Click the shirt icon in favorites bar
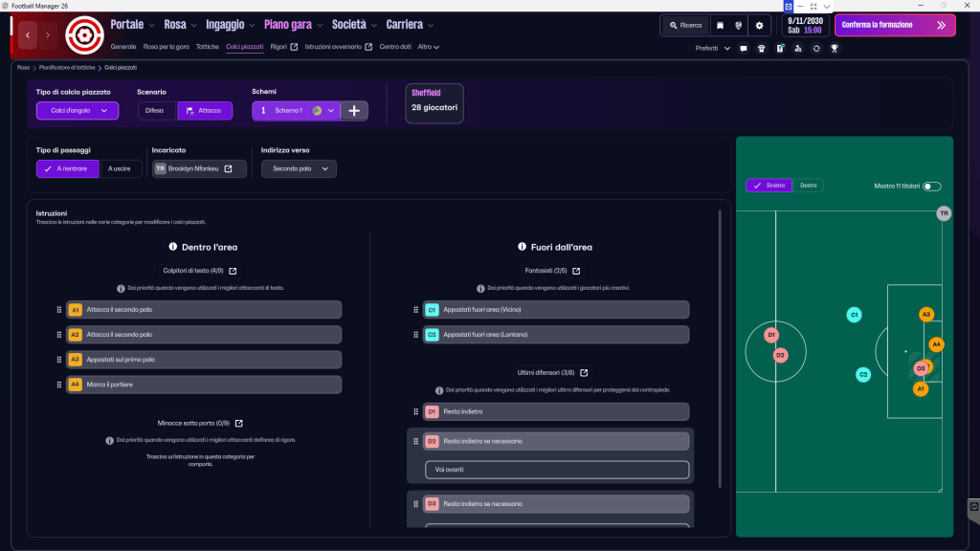The width and height of the screenshot is (980, 551). coord(761,48)
